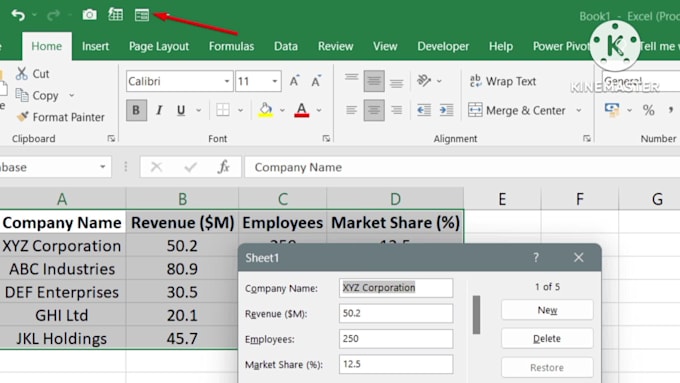Viewport: 680px width, 383px height.
Task: Click the Delete button in the Sheet1 form
Action: tap(547, 338)
